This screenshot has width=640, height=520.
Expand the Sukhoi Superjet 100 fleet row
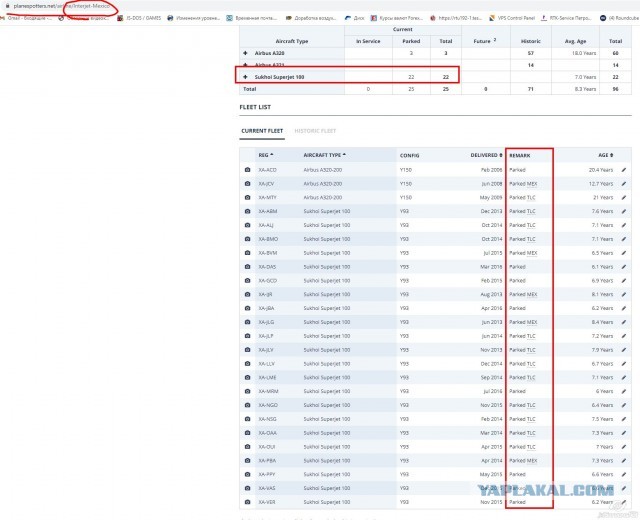(x=245, y=77)
